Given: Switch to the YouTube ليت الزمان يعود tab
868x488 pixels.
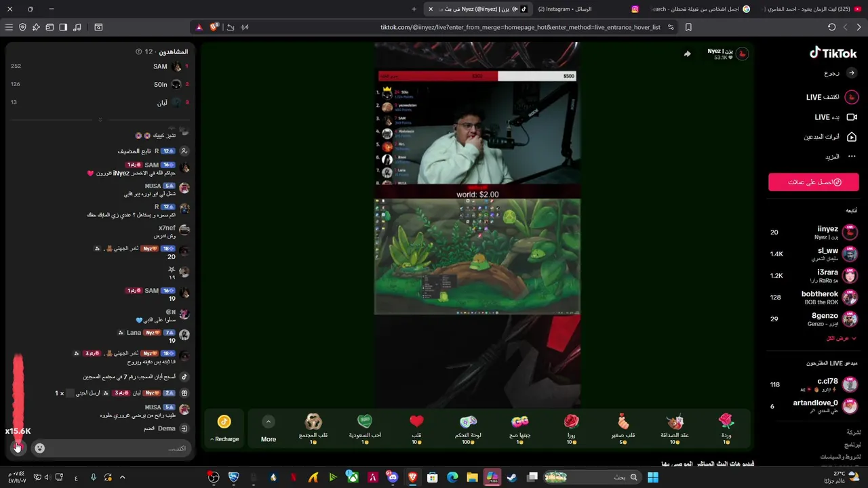Looking at the screenshot, I should 813,9.
